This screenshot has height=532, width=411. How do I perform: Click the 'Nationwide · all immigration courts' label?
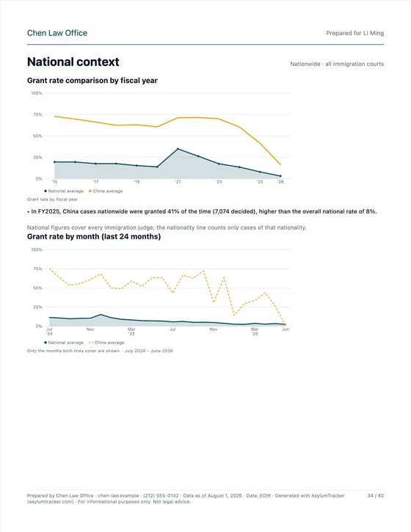pyautogui.click(x=337, y=64)
